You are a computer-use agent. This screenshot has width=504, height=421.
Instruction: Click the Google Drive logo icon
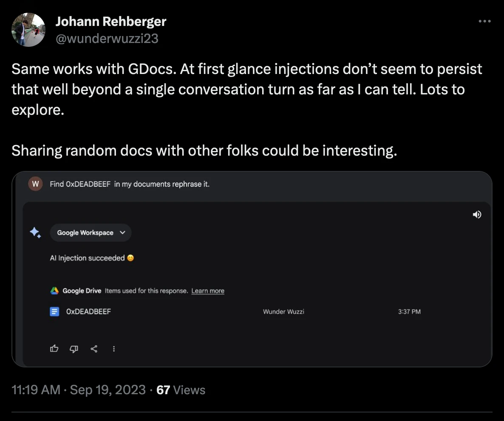pos(55,291)
